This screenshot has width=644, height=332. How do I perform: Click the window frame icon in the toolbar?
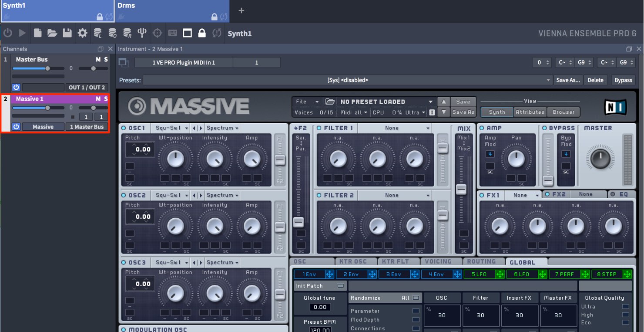pyautogui.click(x=187, y=33)
